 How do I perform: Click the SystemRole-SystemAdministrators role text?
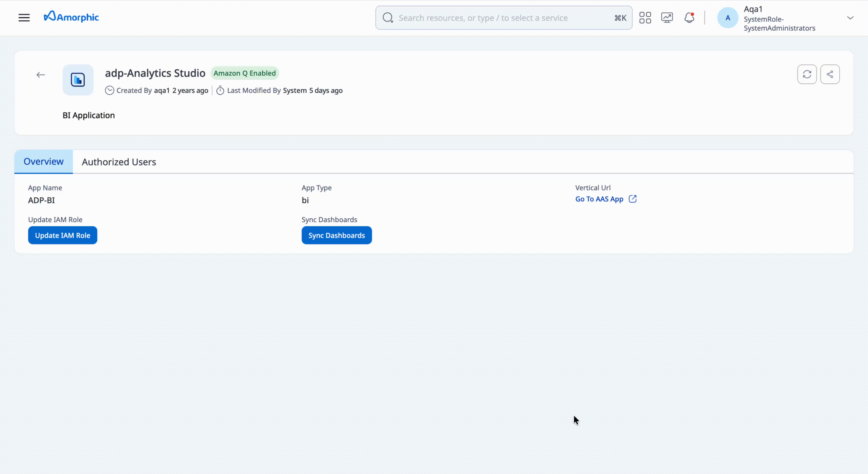click(779, 24)
